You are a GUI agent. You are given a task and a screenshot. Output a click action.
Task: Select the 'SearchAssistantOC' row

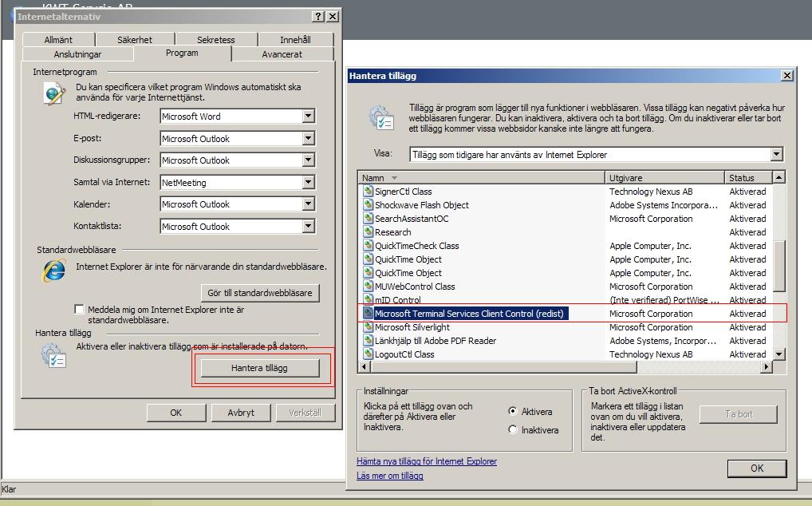[565, 219]
